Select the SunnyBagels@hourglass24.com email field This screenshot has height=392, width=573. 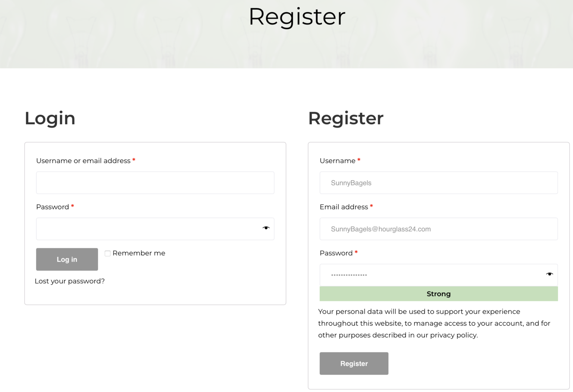pyautogui.click(x=439, y=229)
